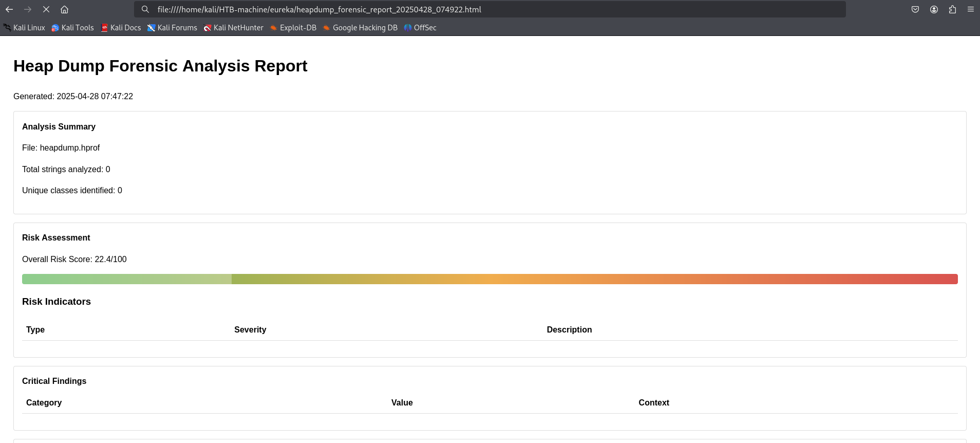Click the risk score gradient bar

pos(489,279)
